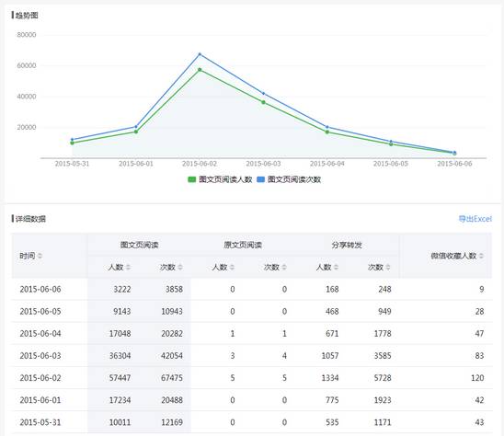Screen dimensions: 504x436
Task: Sort by 微信收藏人数 arrow icon
Action: point(481,256)
